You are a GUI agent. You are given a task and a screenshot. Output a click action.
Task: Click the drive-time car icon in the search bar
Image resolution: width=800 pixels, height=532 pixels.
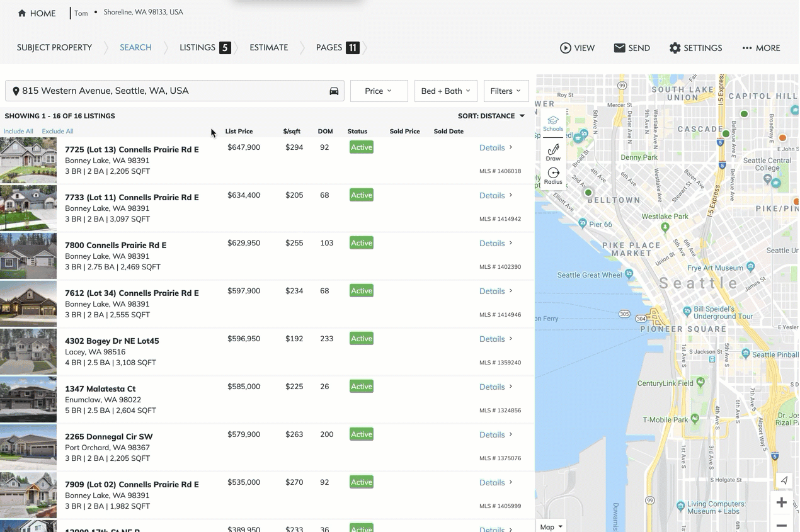(x=334, y=91)
